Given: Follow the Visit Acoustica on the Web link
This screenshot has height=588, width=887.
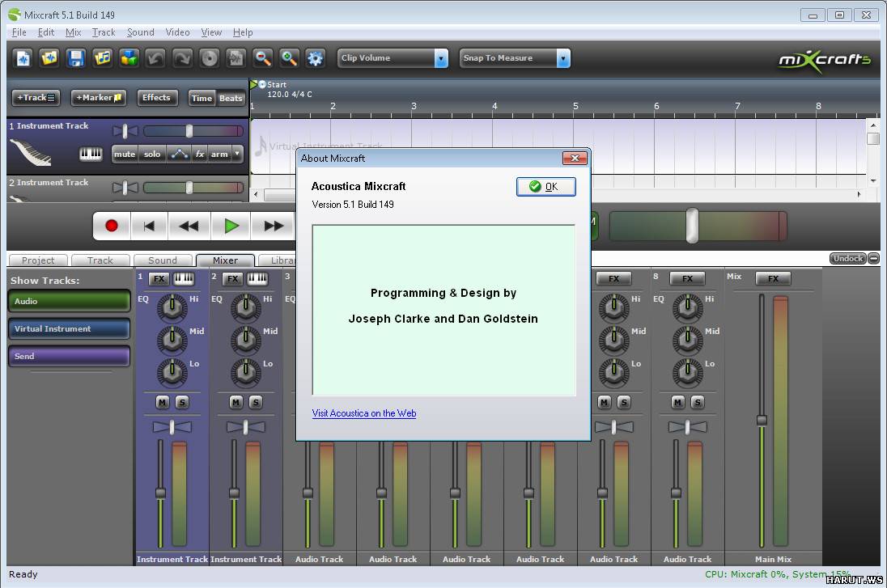Looking at the screenshot, I should click(x=364, y=413).
